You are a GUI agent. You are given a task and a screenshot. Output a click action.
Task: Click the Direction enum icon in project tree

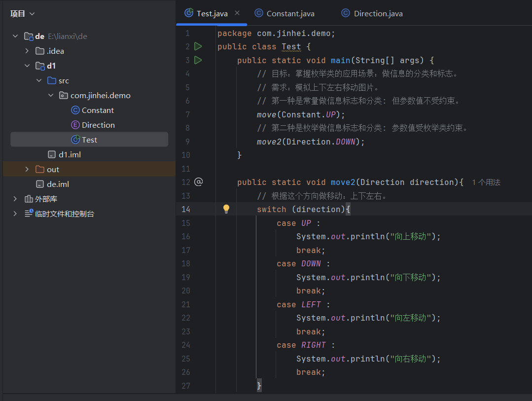[x=75, y=125]
